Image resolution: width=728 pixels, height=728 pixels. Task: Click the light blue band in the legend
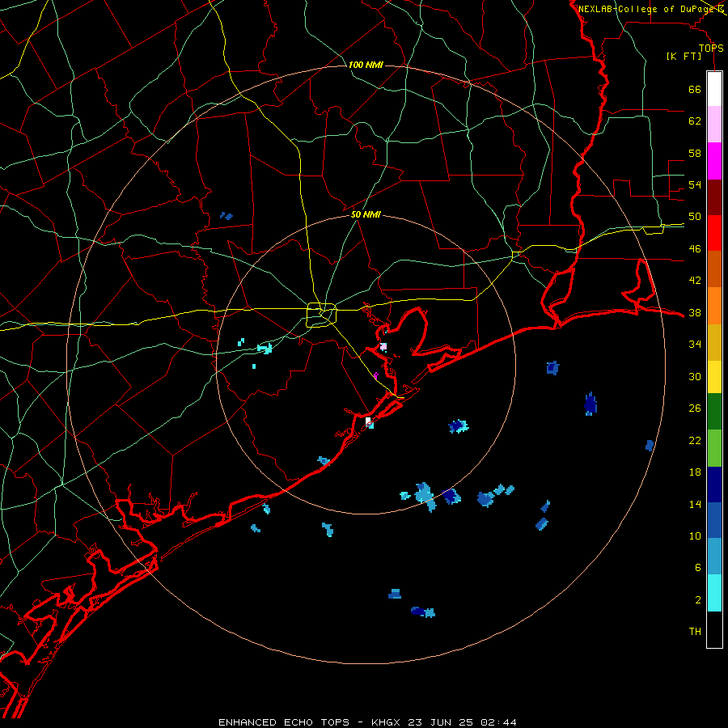714,557
